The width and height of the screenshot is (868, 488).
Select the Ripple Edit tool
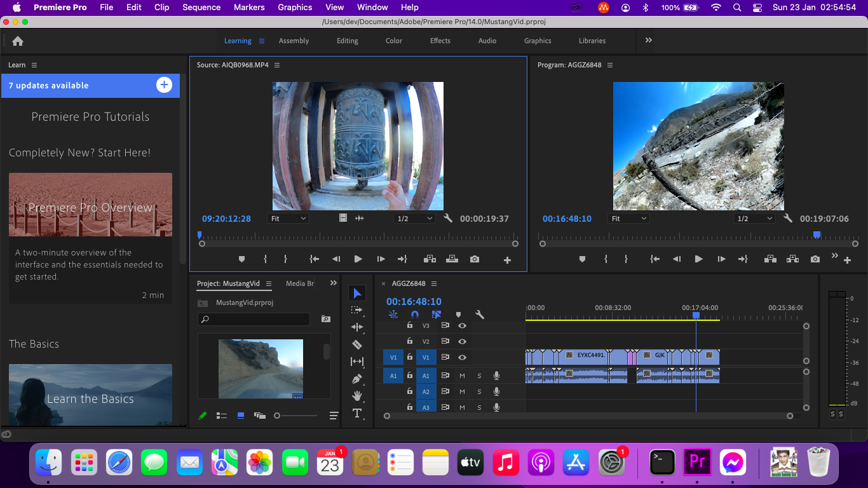click(x=357, y=327)
